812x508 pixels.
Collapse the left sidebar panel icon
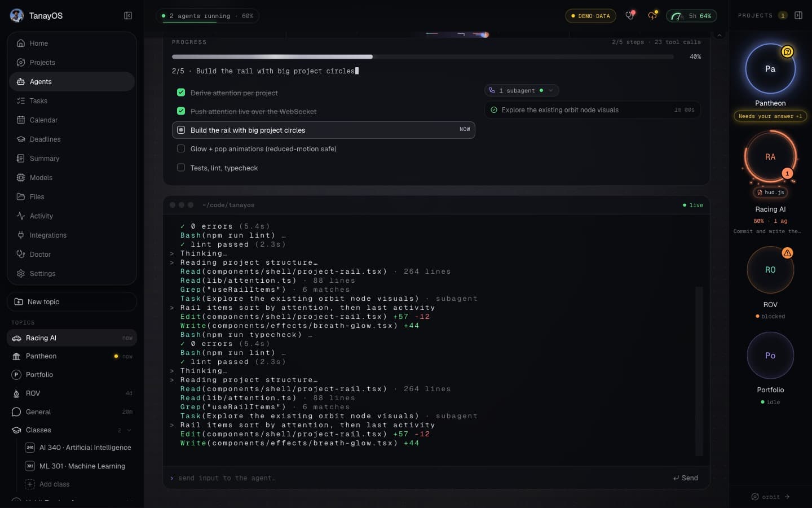[x=128, y=16]
